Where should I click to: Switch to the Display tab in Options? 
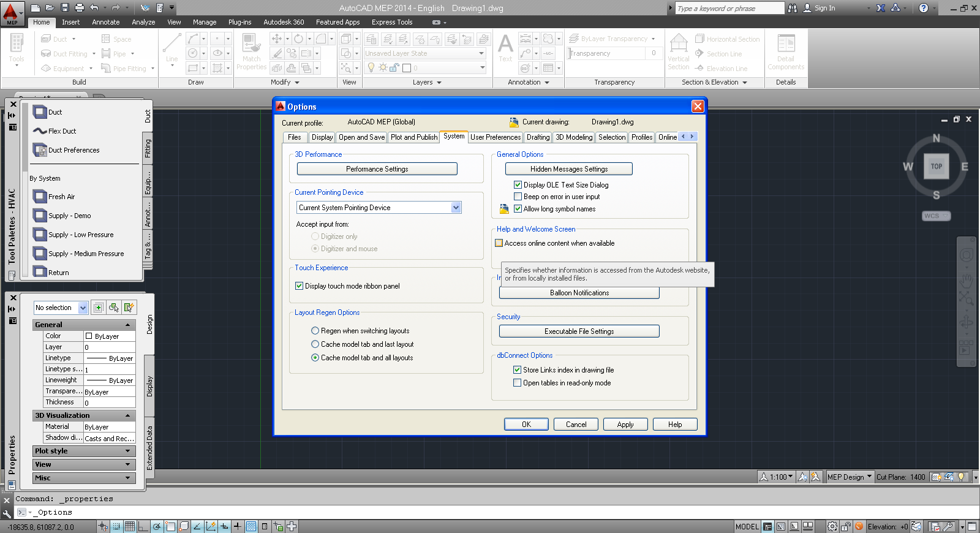[x=322, y=137]
